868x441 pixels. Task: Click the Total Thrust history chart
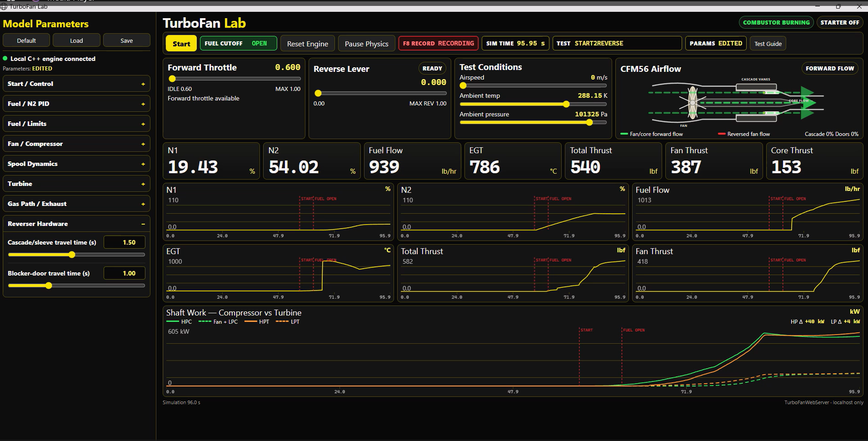(513, 273)
